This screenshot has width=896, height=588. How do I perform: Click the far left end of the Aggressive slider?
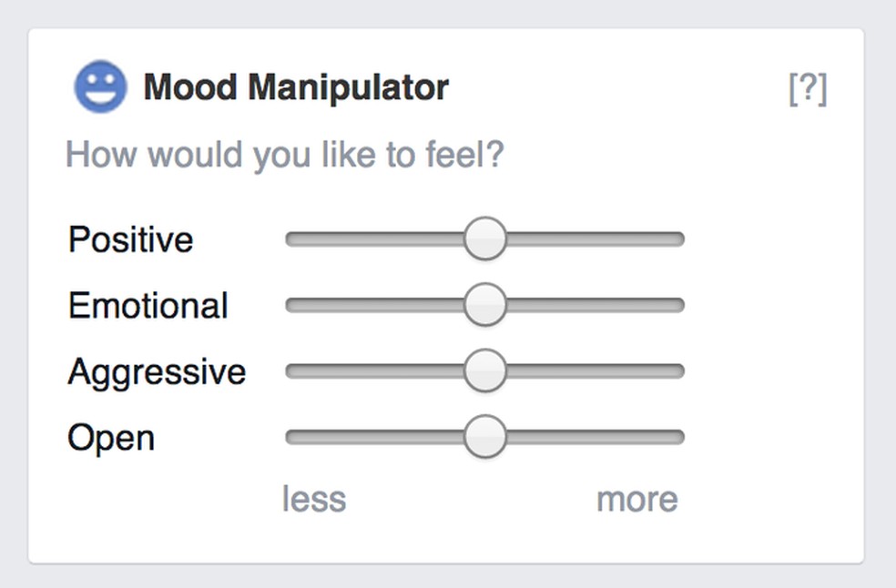tap(291, 371)
